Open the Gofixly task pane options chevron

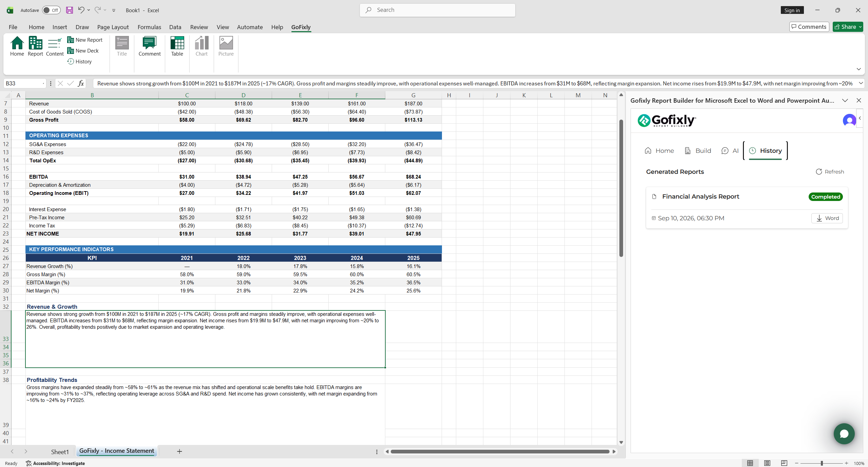point(845,100)
